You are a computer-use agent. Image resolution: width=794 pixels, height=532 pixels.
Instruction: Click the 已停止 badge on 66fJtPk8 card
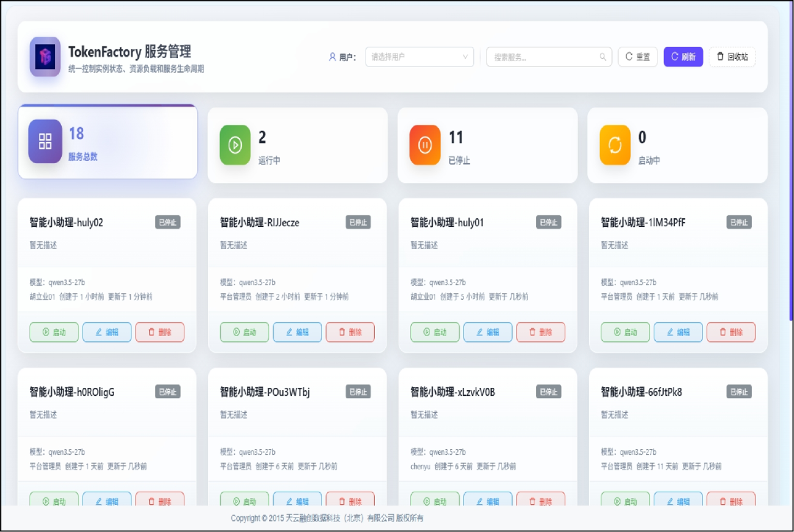(740, 392)
